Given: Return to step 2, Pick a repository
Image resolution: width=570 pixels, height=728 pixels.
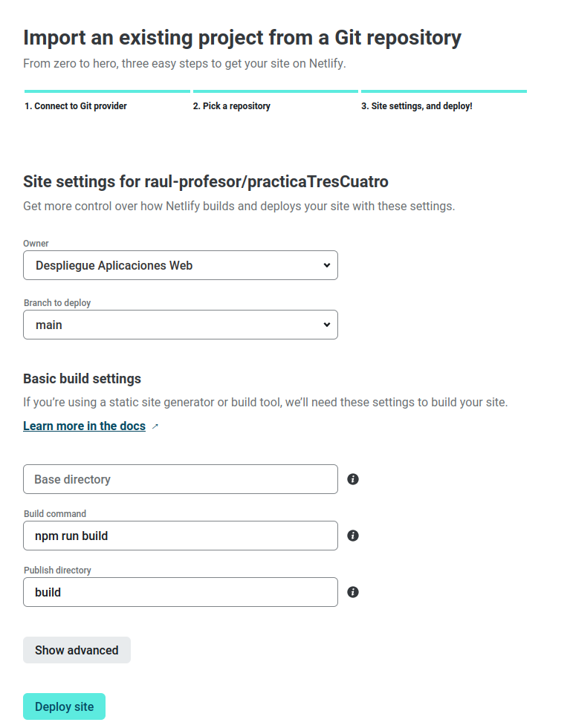Looking at the screenshot, I should coord(232,106).
